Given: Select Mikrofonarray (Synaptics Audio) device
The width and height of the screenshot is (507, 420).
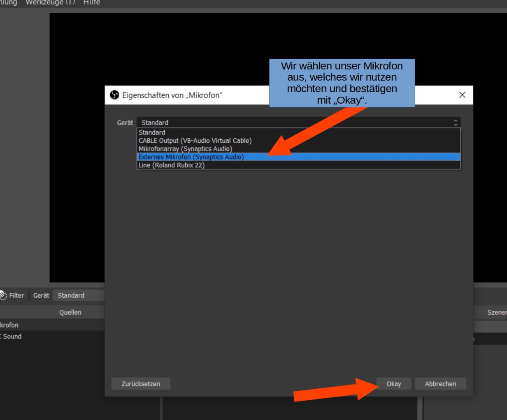Looking at the screenshot, I should (185, 149).
